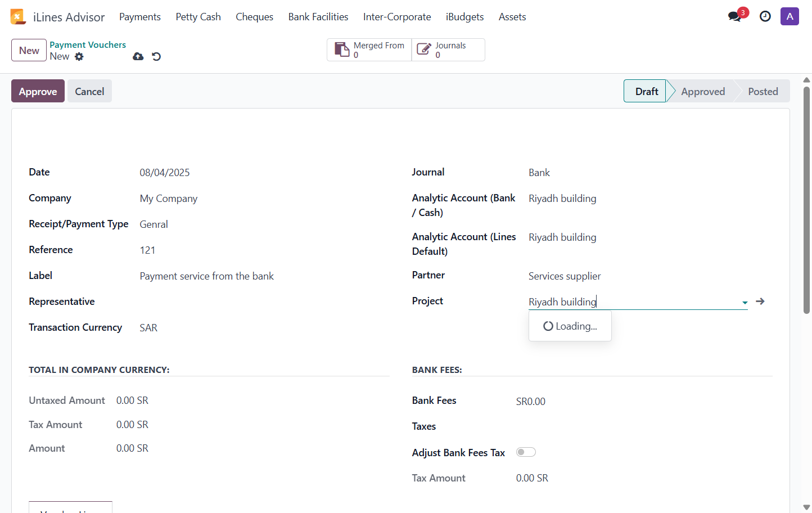Open Merged From smart button
Viewport: 812px width, 513px height.
(369, 49)
